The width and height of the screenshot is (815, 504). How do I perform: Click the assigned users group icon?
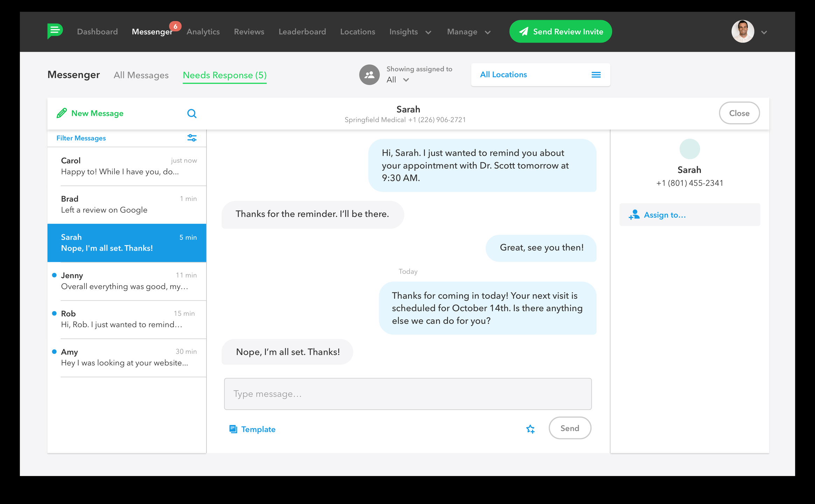[369, 75]
